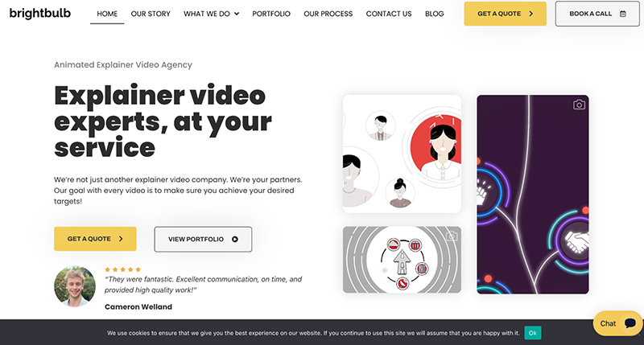644x345 pixels.
Task: Open the character avatars video thumbnail
Action: coord(402,154)
